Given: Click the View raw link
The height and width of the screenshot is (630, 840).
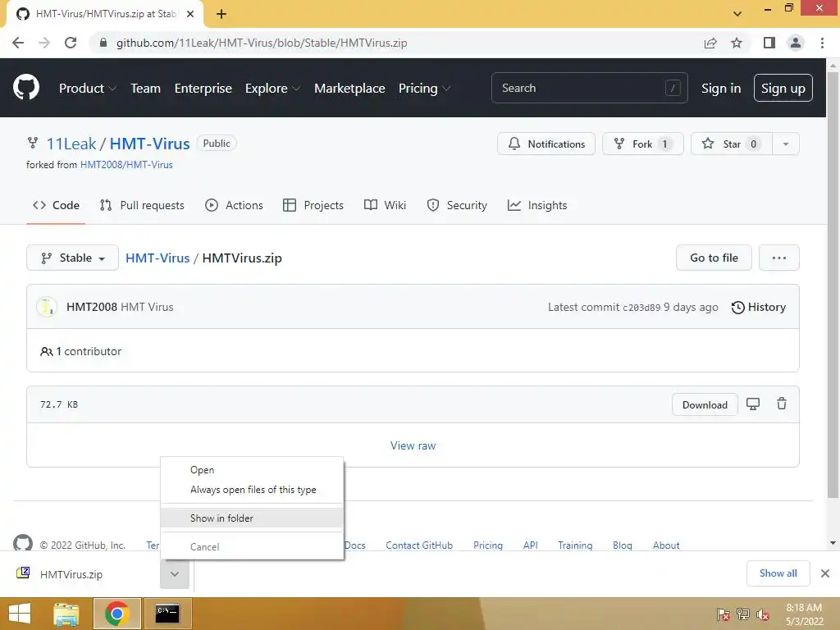Looking at the screenshot, I should point(413,445).
